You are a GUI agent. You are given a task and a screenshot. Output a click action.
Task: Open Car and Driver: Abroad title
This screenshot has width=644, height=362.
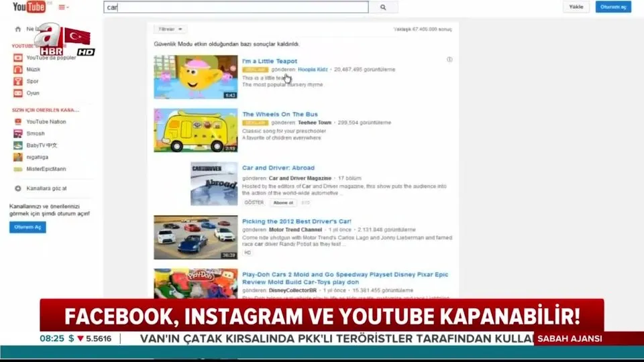(x=278, y=168)
